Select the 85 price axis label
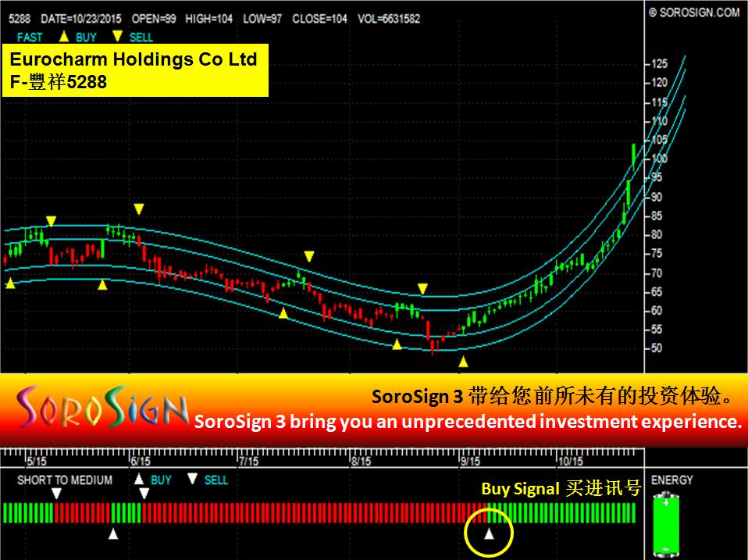 [657, 216]
